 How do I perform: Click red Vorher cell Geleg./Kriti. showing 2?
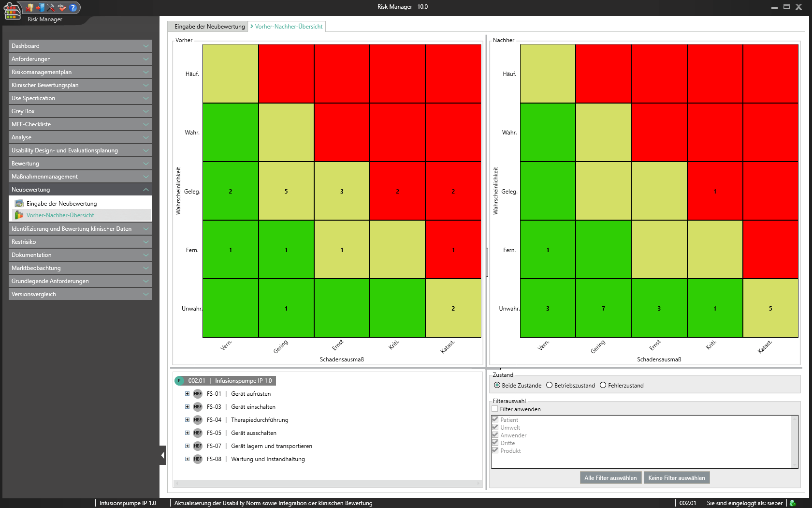tap(397, 191)
